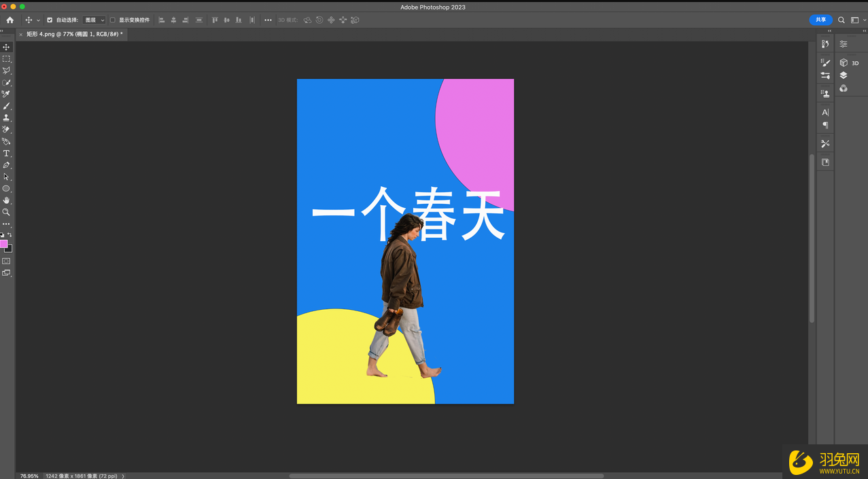Click the distribute vertically icon
This screenshot has height=479, width=868.
point(199,20)
